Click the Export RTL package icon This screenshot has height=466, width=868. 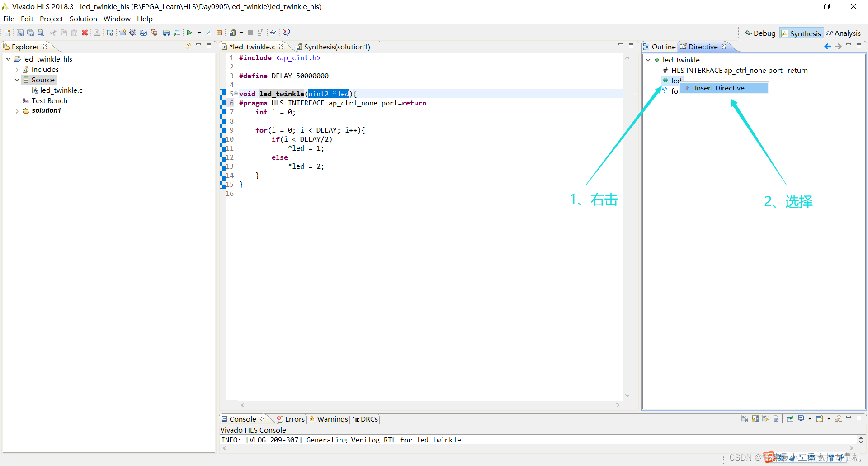coord(219,33)
